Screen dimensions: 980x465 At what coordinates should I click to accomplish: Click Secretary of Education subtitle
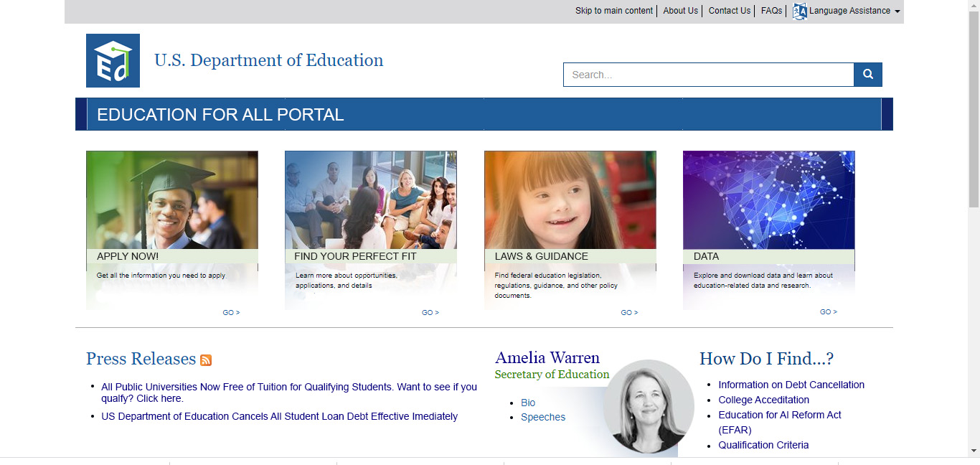pyautogui.click(x=552, y=375)
